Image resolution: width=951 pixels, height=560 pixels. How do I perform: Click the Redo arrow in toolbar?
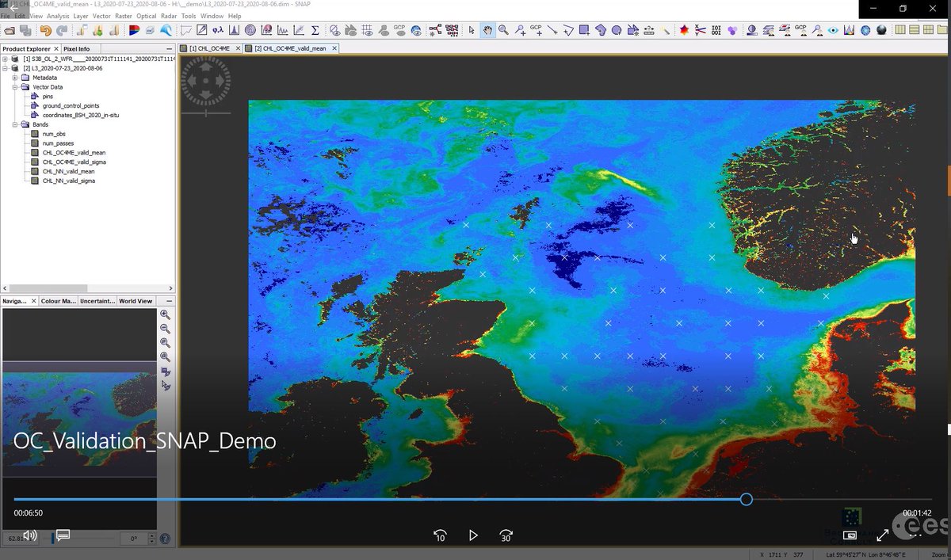pyautogui.click(x=61, y=30)
